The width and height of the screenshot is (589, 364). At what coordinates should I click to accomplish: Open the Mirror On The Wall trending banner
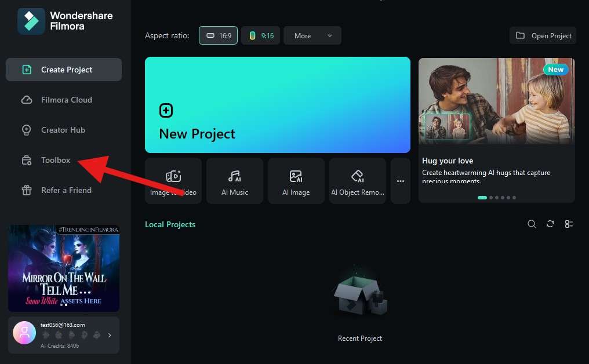[x=64, y=268]
